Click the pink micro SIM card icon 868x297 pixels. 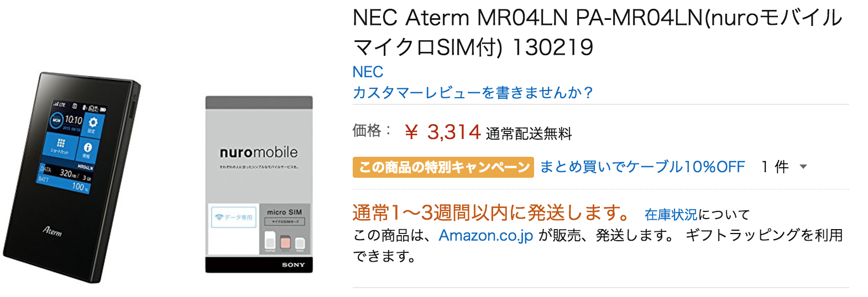pyautogui.click(x=285, y=243)
